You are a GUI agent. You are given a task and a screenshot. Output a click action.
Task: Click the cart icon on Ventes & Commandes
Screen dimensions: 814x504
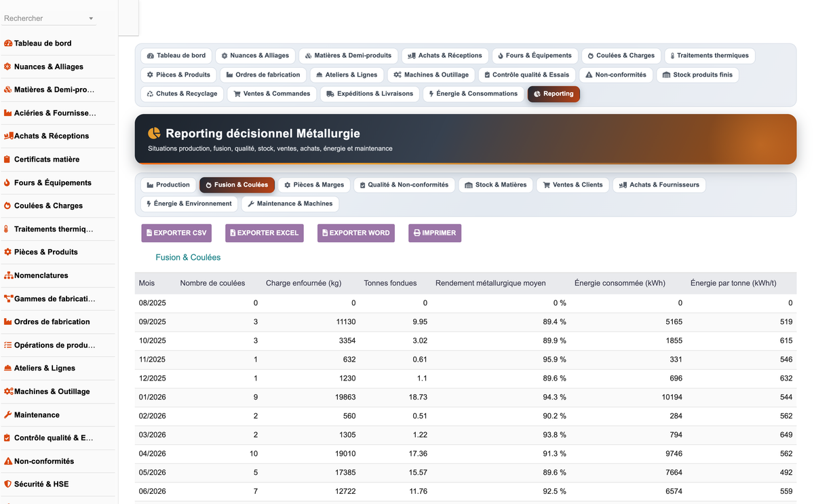237,94
